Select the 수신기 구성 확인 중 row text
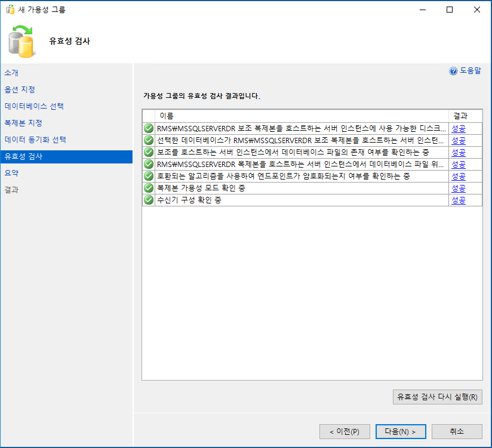The width and height of the screenshot is (492, 448). (189, 200)
